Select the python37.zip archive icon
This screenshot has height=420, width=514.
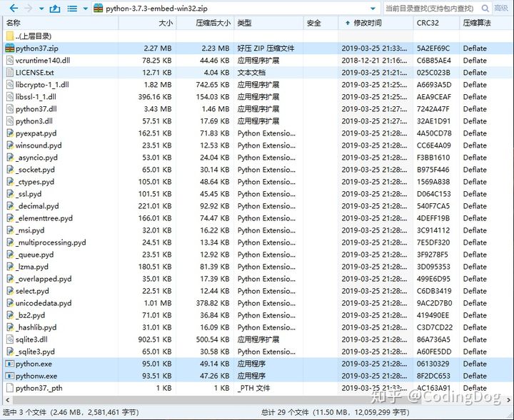click(x=10, y=48)
